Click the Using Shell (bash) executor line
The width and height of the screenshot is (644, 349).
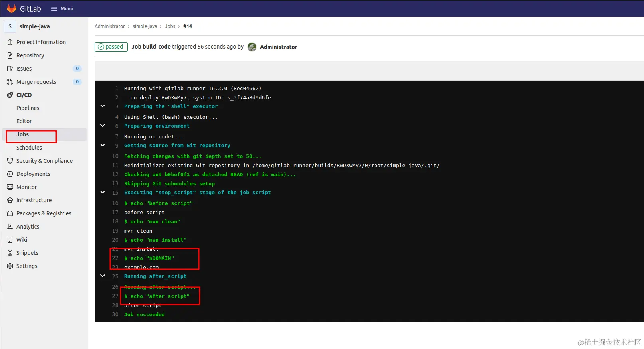(171, 117)
